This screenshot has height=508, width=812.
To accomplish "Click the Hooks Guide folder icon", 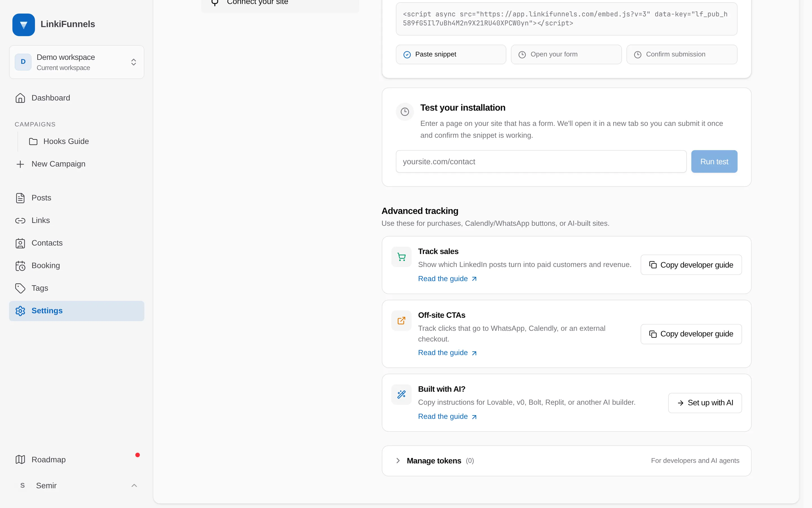I will click(x=33, y=141).
